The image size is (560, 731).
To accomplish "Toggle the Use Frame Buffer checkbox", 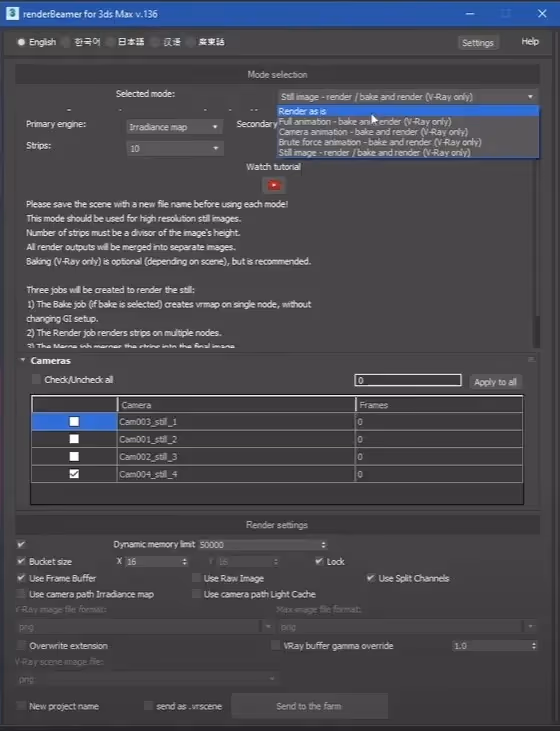I will pos(21,578).
